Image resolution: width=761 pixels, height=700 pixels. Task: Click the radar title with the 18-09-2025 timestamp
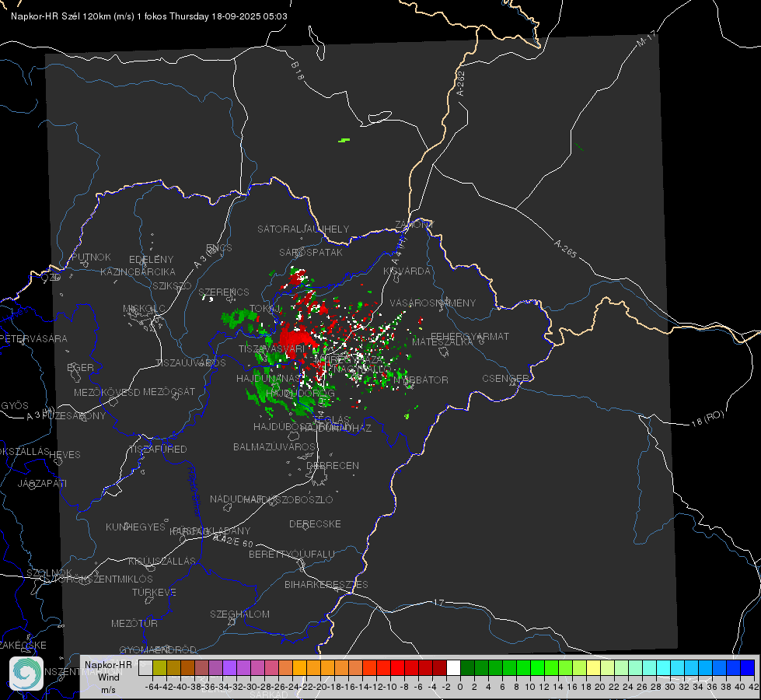(x=149, y=16)
